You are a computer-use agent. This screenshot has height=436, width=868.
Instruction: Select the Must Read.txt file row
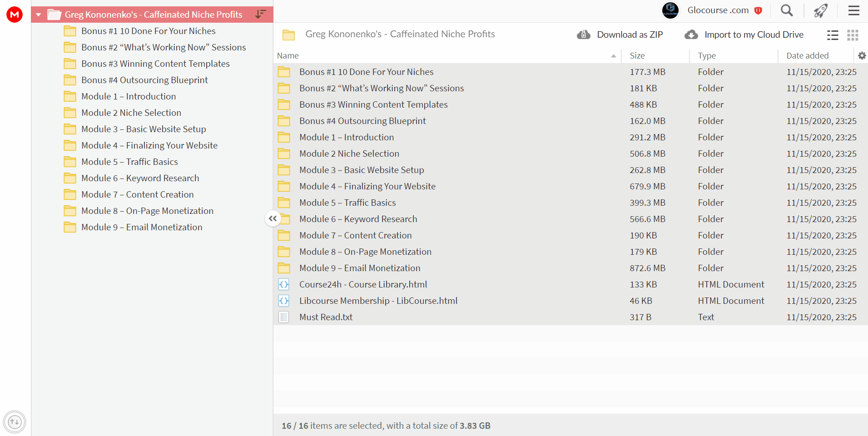point(570,317)
